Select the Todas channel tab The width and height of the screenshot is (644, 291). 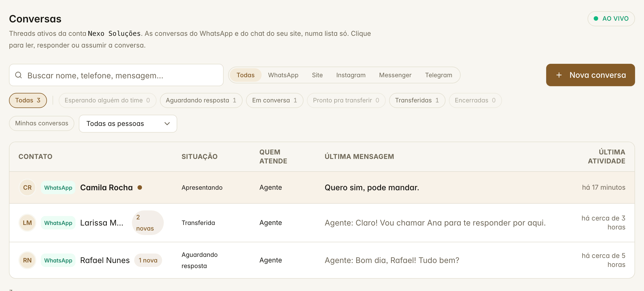tap(245, 75)
